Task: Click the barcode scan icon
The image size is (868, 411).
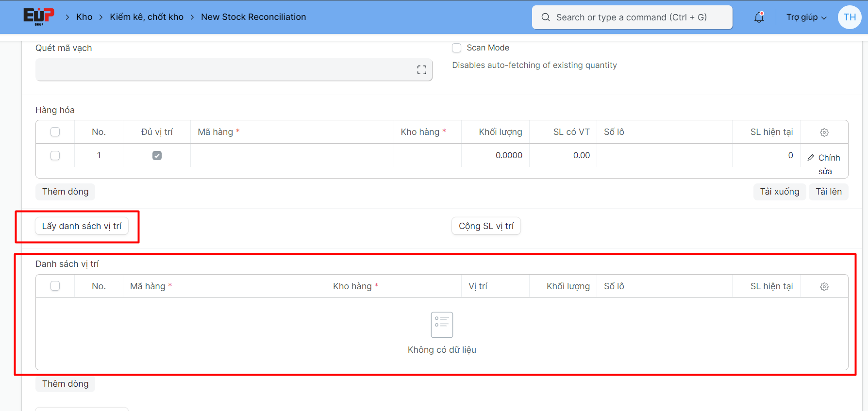Action: pyautogui.click(x=421, y=70)
